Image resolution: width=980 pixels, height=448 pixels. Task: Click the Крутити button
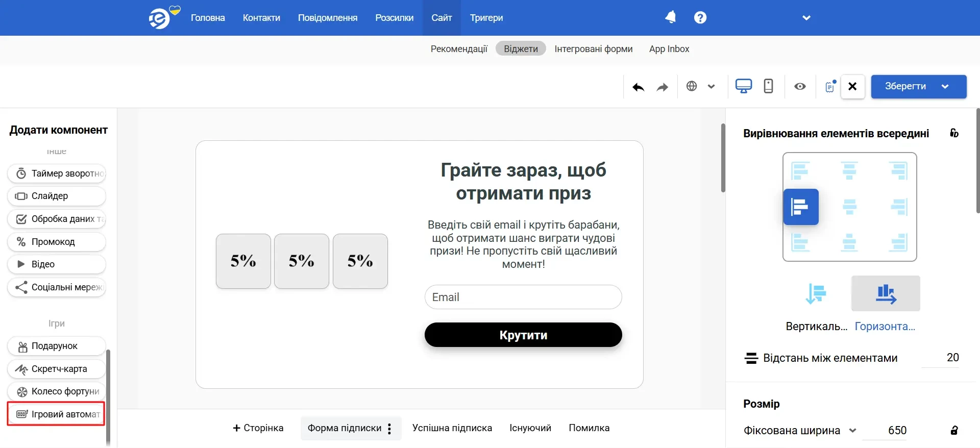[523, 335]
